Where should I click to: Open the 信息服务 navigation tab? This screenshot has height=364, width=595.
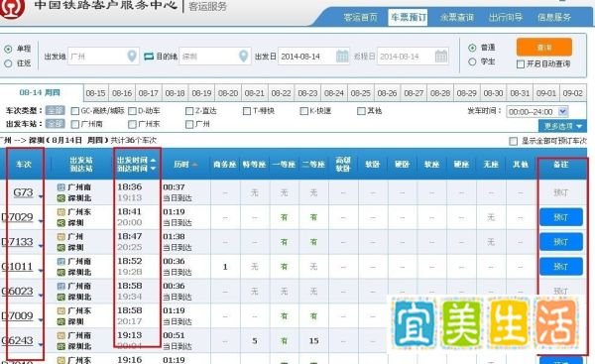(554, 18)
